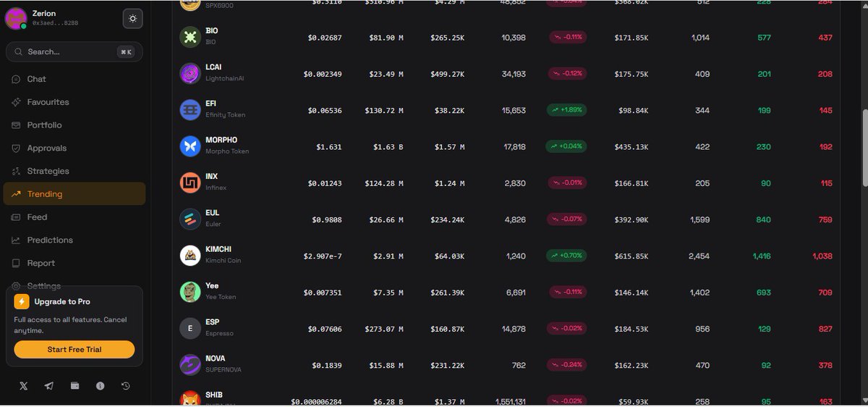Screen dimensions: 868x407
Task: Open the Zerion account avatar
Action: 16,19
